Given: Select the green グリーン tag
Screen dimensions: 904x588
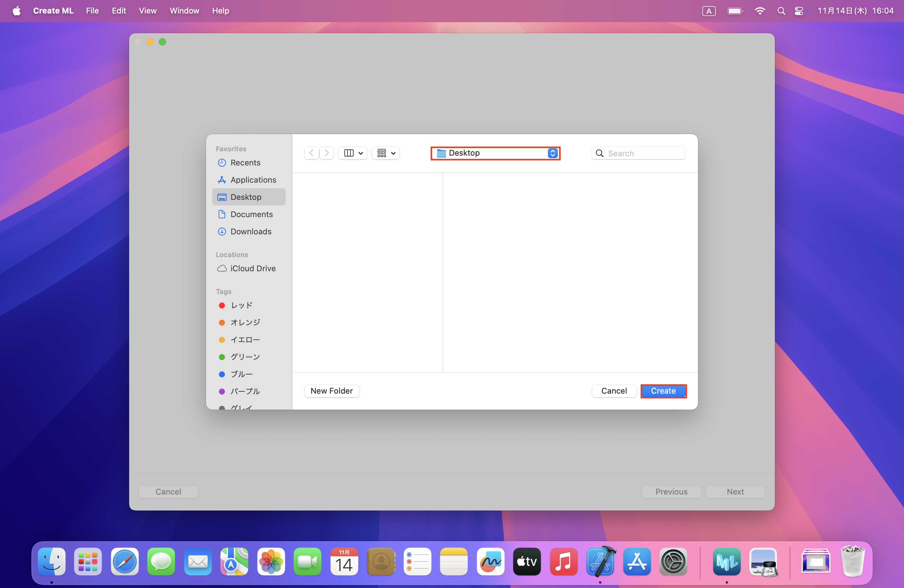Looking at the screenshot, I should [x=245, y=357].
